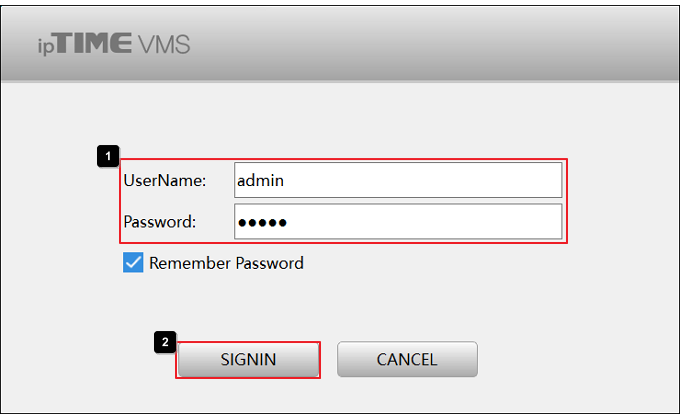This screenshot has height=418, width=680.
Task: Dismiss the login with the CANCEL button
Action: click(407, 359)
